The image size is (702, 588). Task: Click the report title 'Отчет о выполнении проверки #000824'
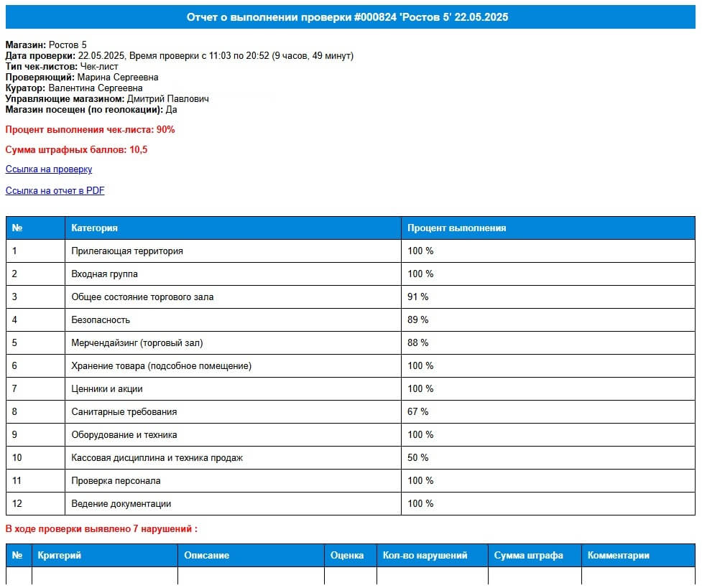coord(292,17)
